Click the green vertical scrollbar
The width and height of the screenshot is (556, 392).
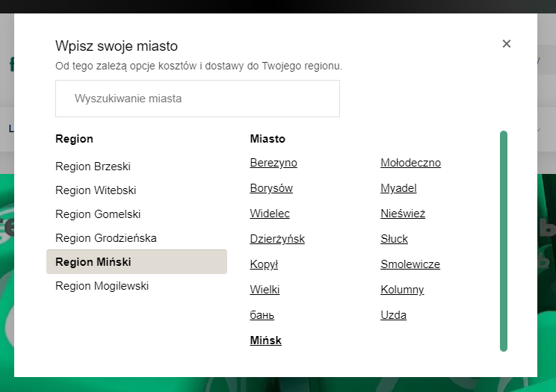(504, 241)
